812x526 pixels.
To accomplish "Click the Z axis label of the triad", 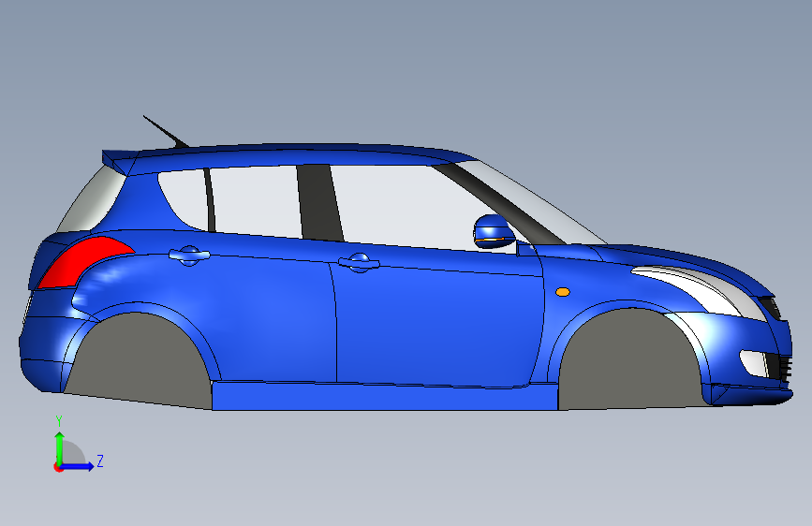I will [x=100, y=460].
